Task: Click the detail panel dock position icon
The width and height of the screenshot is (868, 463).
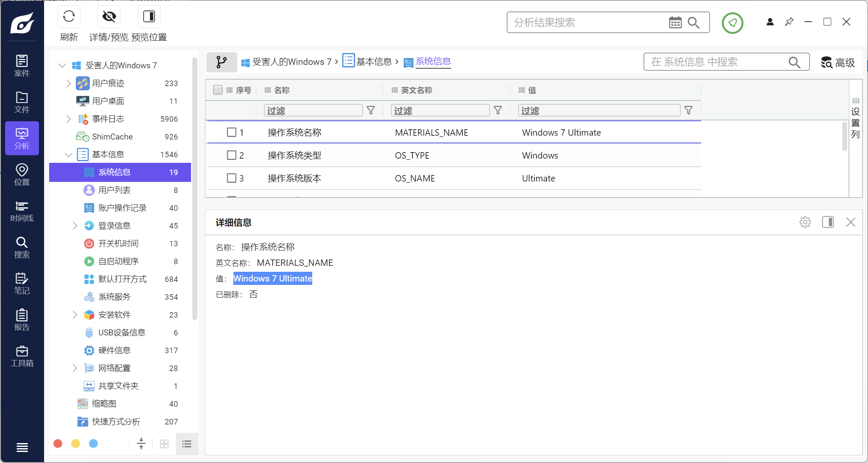Action: click(x=828, y=222)
